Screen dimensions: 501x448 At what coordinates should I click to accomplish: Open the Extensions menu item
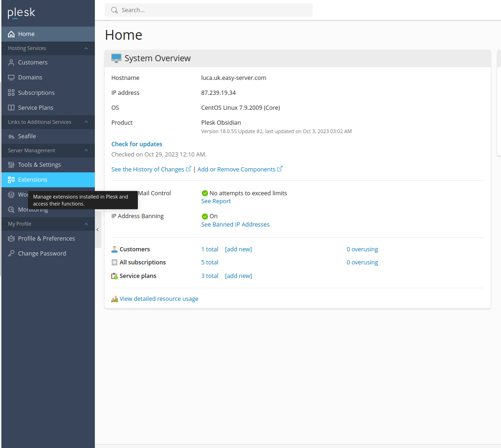click(x=33, y=180)
